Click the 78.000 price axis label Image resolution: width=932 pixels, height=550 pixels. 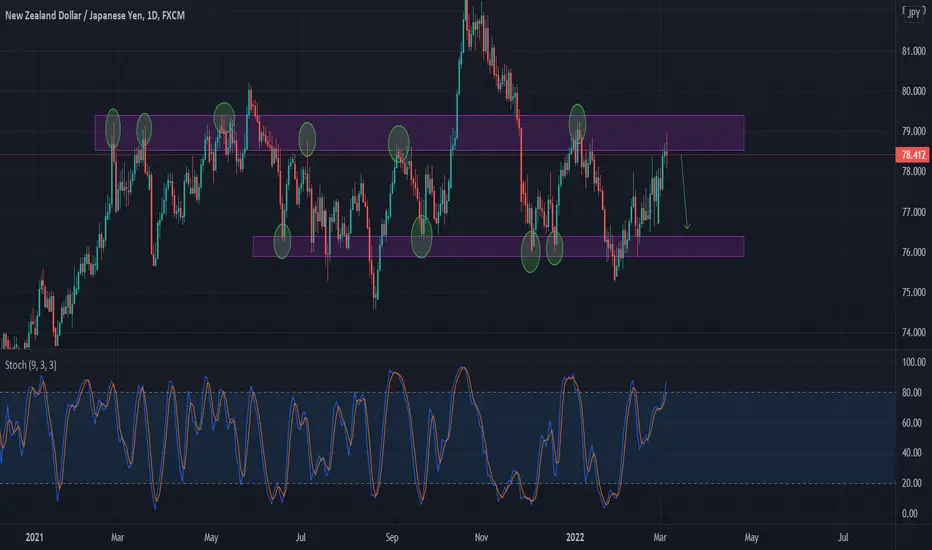coord(914,172)
